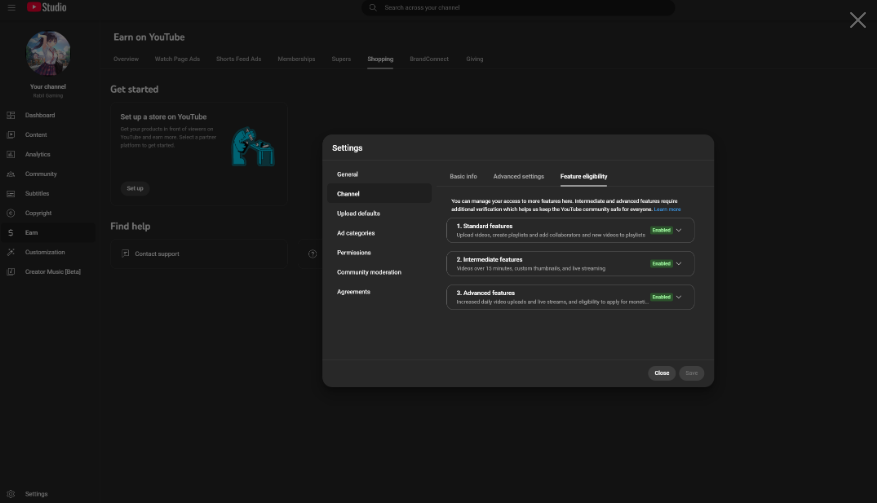Click the Set up store button
The image size is (877, 503).
coord(135,189)
